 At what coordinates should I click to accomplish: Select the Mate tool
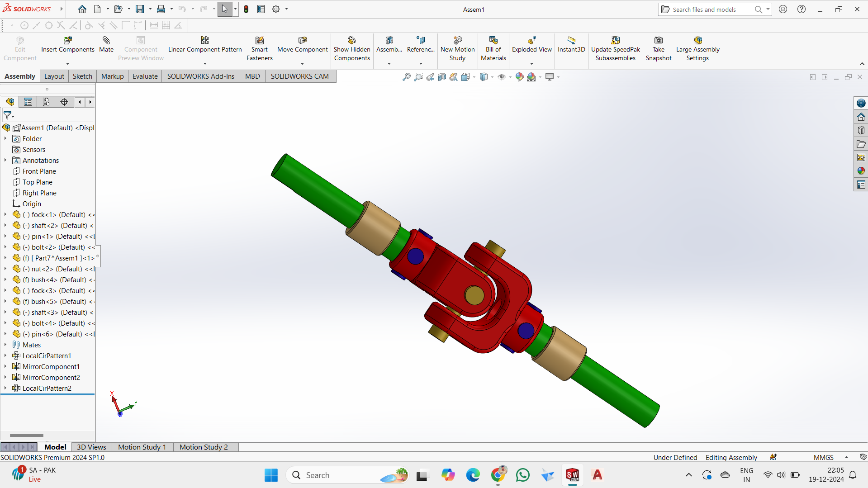[106, 44]
